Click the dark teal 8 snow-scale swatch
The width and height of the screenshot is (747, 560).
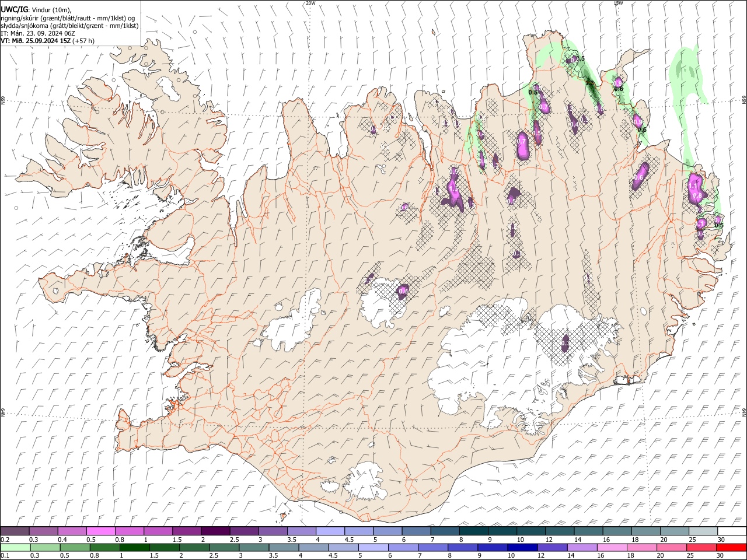pos(473,531)
